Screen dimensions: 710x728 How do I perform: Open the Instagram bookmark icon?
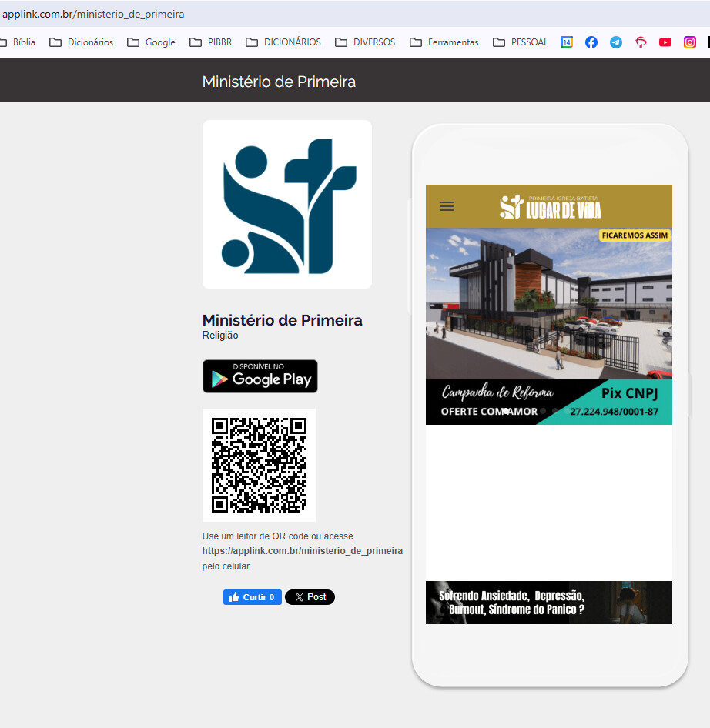[x=689, y=42]
